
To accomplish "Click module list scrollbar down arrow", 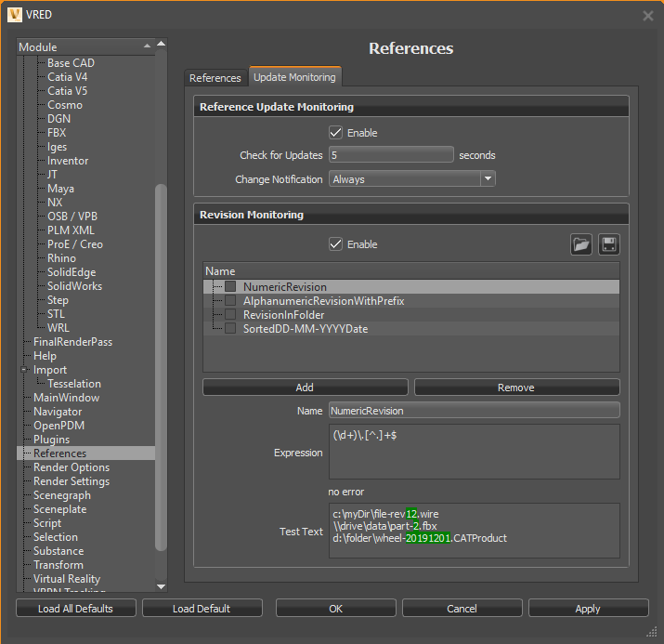I will [x=161, y=586].
